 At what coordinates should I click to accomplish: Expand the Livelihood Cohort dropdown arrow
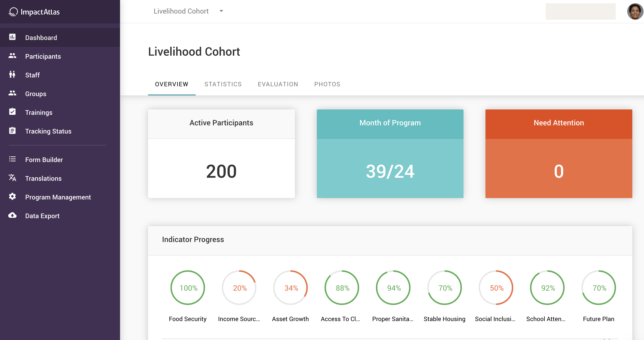coord(221,11)
